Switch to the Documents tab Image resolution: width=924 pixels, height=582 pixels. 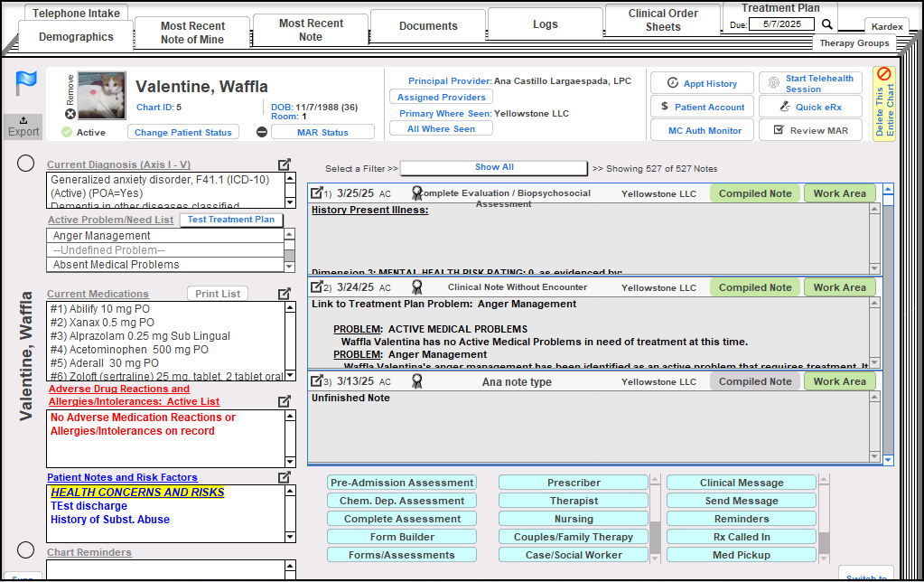[x=428, y=26]
